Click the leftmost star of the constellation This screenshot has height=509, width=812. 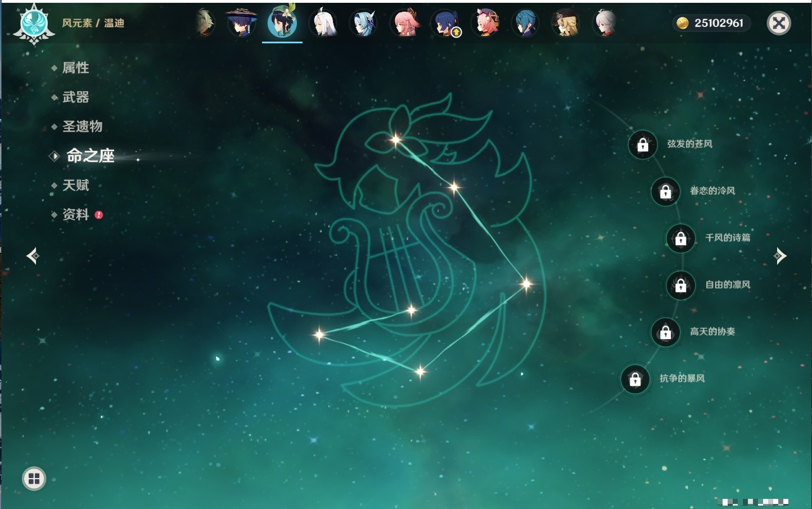319,335
